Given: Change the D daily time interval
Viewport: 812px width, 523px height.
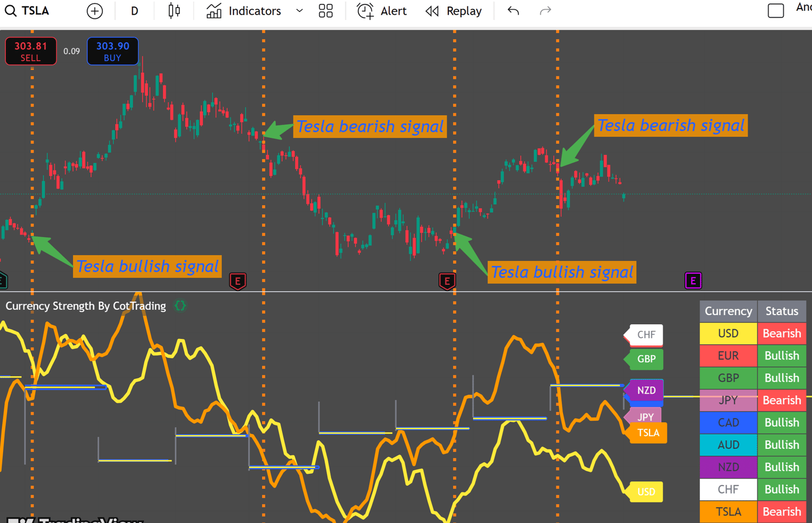Looking at the screenshot, I should [x=134, y=11].
